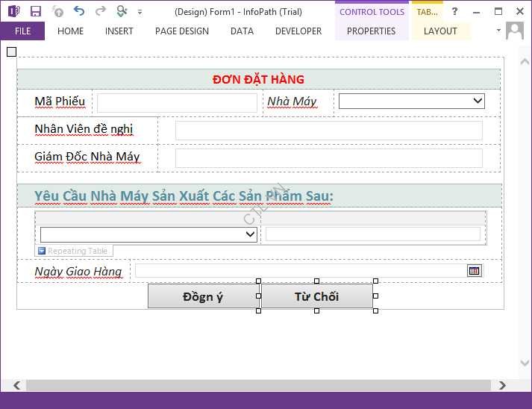The image size is (532, 409).
Task: Click the InfoPath application icon
Action: click(x=13, y=11)
